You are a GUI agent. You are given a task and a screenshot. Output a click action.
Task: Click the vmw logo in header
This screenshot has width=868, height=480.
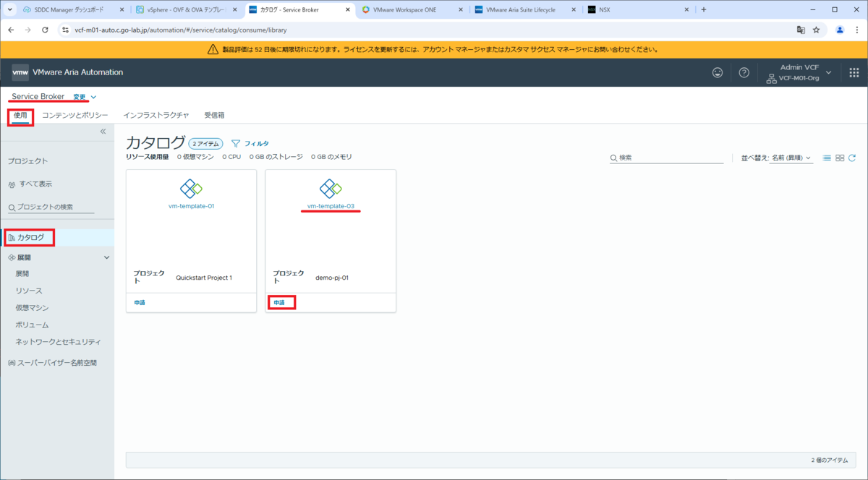point(20,72)
